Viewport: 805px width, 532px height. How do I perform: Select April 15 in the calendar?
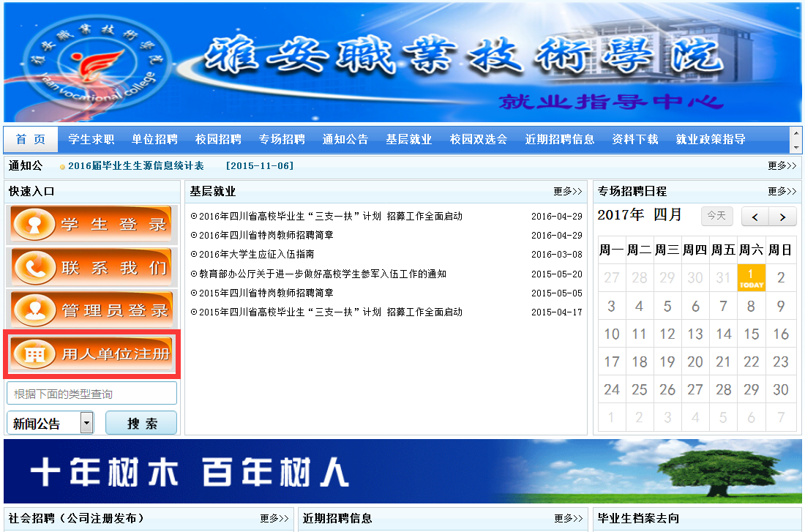coord(751,334)
